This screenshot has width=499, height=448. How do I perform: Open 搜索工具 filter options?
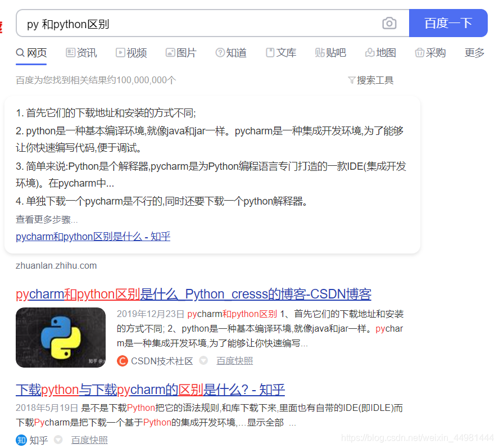pos(371,80)
